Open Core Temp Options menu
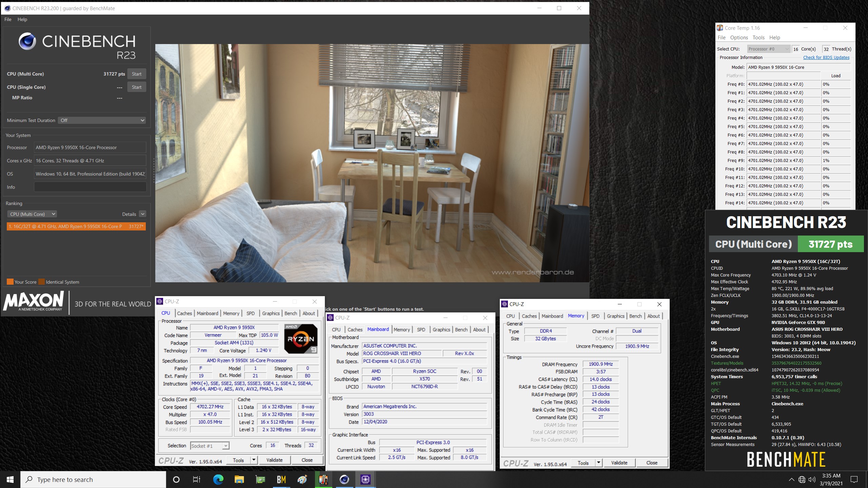Viewport: 868px width, 488px height. point(739,38)
